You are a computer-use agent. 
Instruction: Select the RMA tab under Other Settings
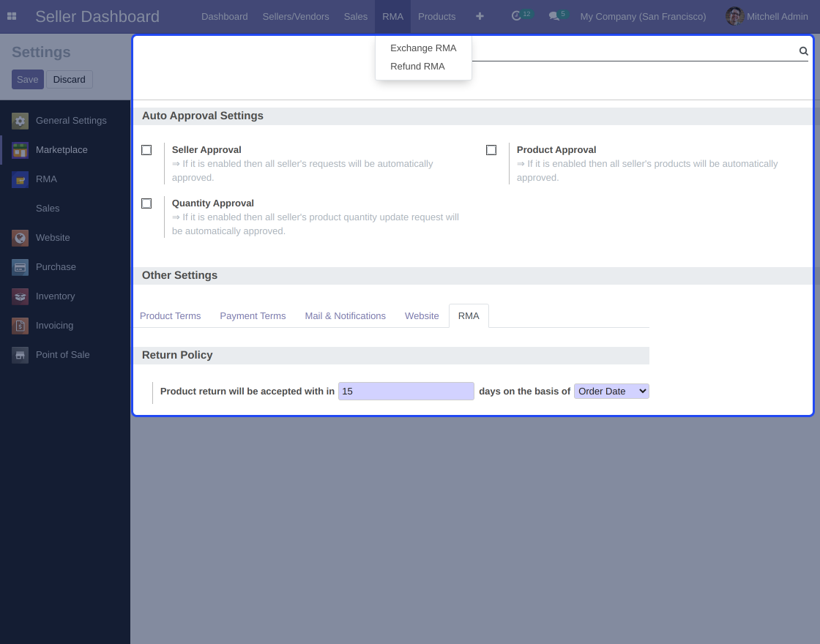click(469, 315)
